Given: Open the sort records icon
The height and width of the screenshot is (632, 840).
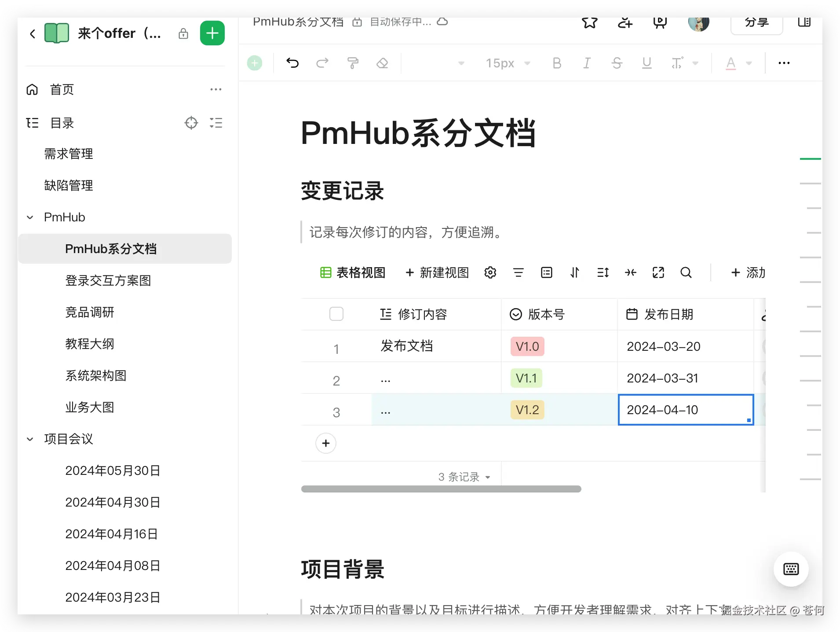Looking at the screenshot, I should 575,273.
